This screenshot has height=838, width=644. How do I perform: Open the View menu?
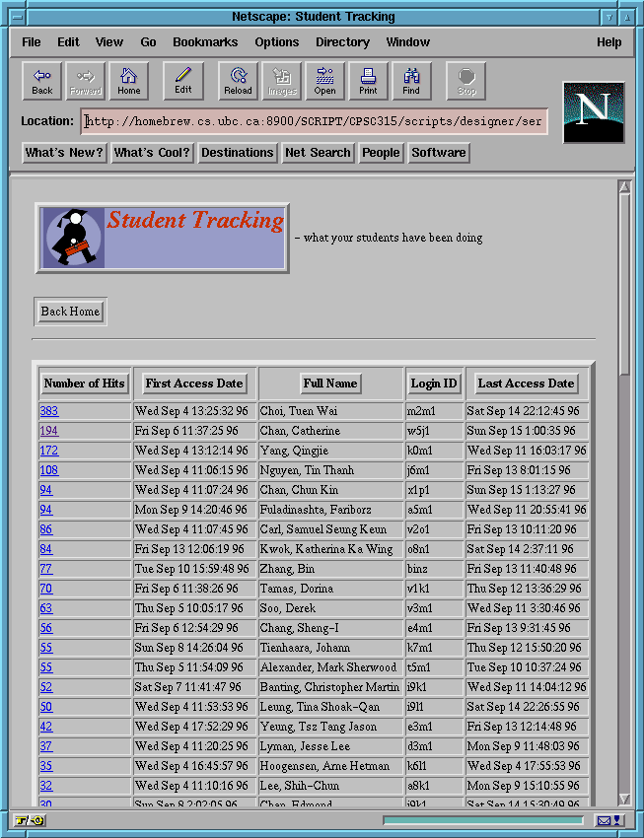(109, 42)
